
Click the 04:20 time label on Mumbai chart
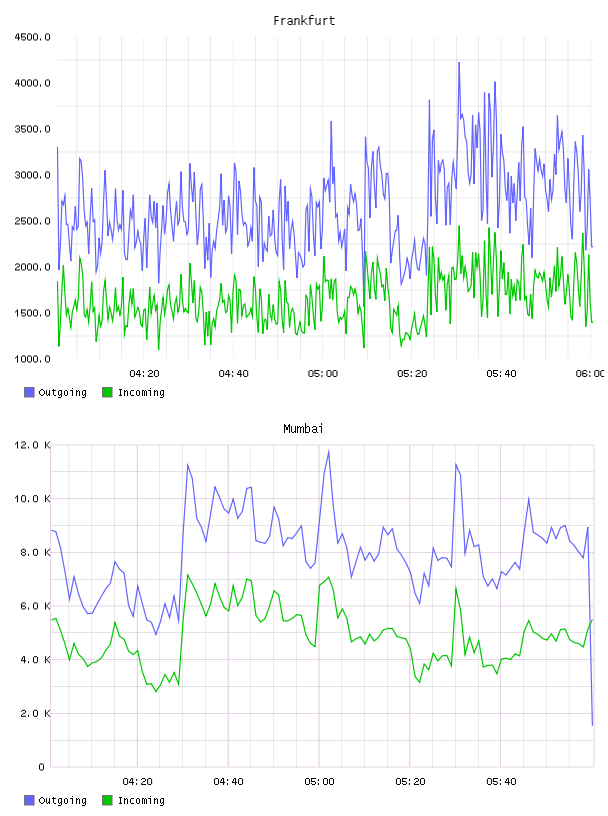tap(137, 782)
